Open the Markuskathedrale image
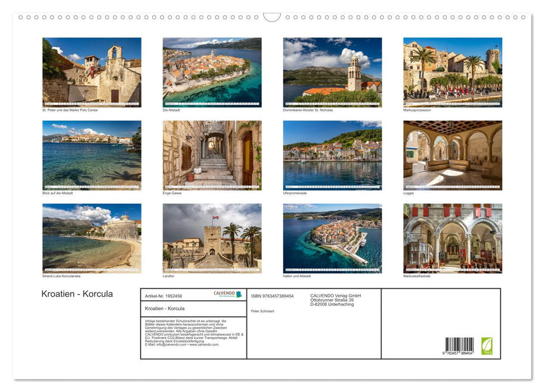This screenshot has height=392, width=544. [x=452, y=237]
